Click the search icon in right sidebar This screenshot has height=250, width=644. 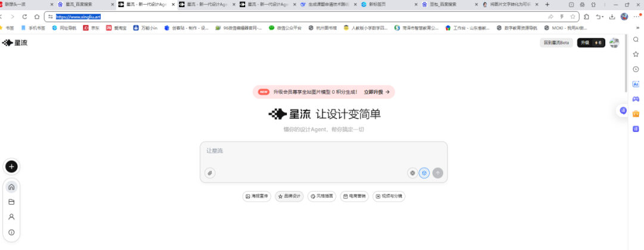pos(636,39)
